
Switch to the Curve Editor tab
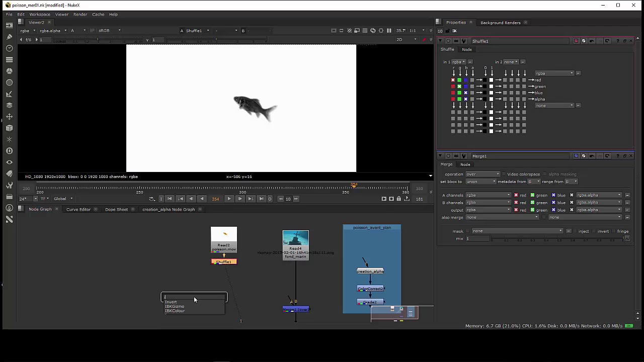(78, 209)
